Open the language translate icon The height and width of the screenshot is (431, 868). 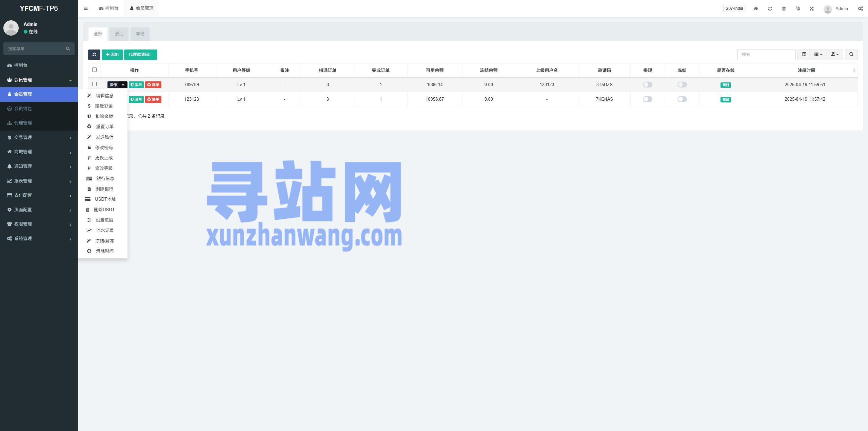tap(798, 8)
